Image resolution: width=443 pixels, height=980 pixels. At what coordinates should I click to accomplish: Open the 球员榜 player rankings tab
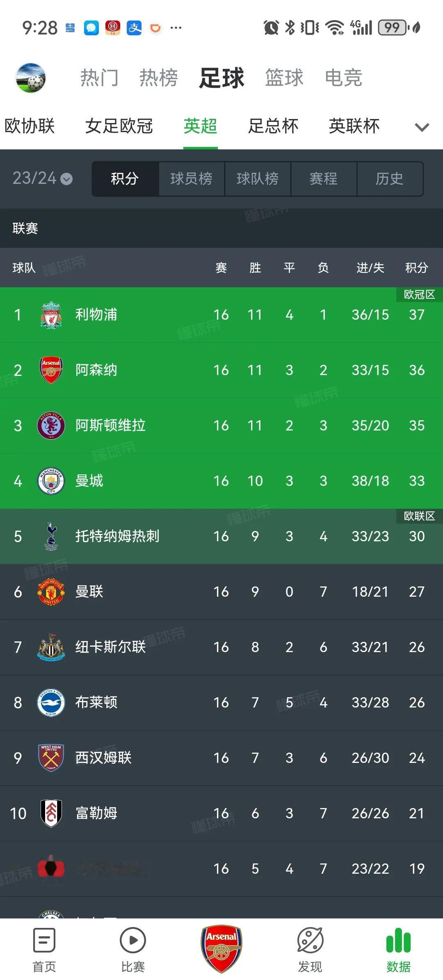(191, 179)
